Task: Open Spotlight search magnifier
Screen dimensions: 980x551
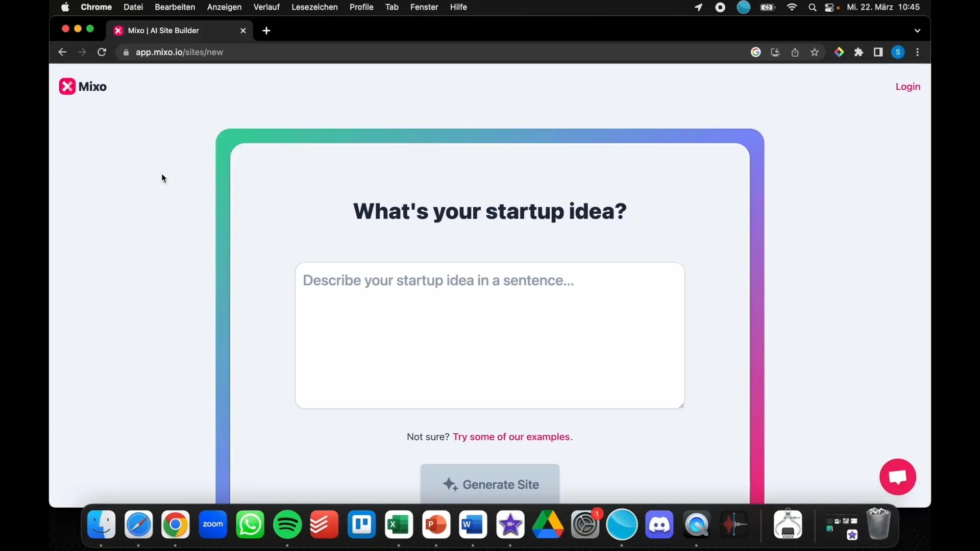Action: [812, 8]
